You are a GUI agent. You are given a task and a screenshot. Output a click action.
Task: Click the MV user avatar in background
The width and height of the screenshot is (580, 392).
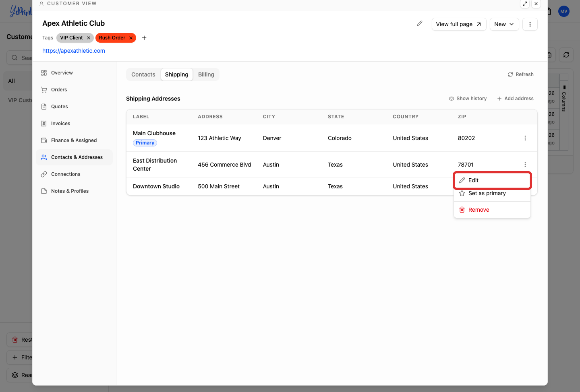pyautogui.click(x=564, y=11)
